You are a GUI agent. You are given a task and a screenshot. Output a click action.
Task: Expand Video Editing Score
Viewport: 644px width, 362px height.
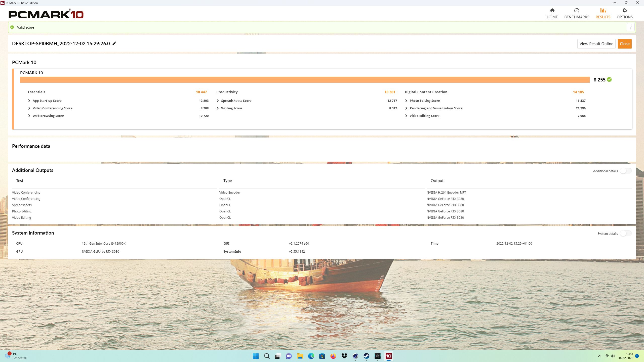[x=406, y=116]
